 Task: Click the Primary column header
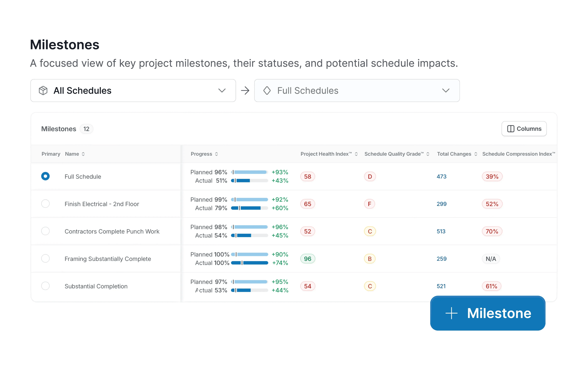(x=51, y=154)
